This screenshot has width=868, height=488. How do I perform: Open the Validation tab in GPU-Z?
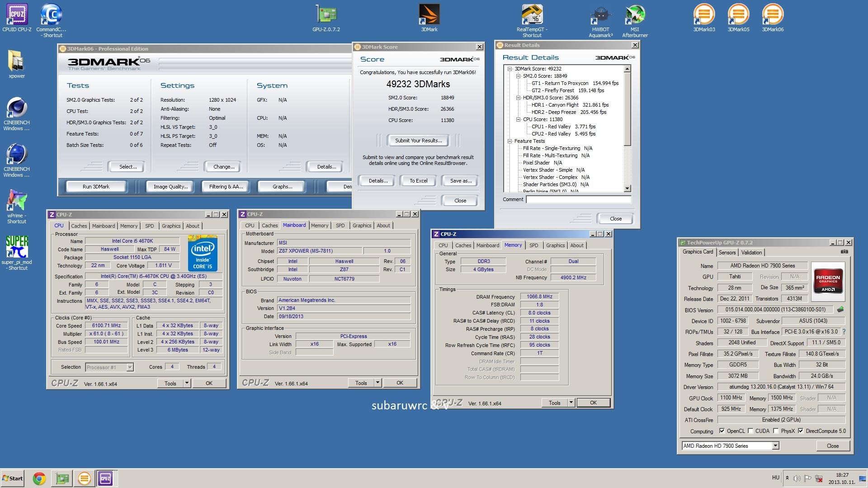[751, 253]
